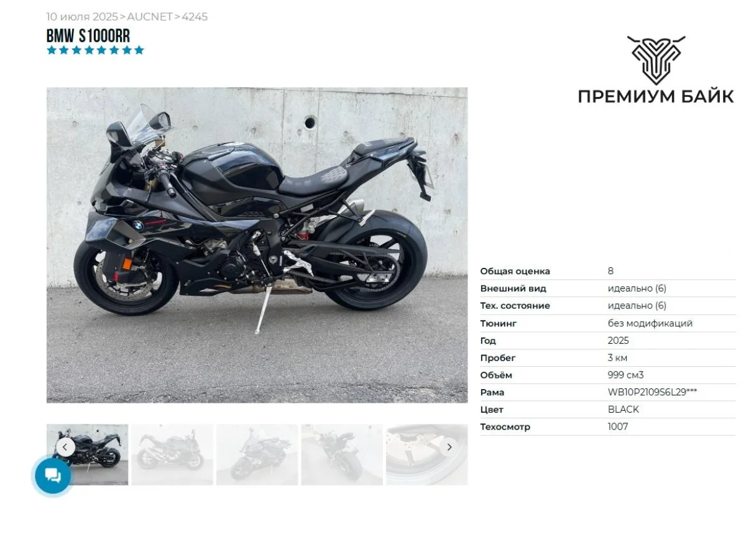
Task: Select the fourth rear-view thumbnail
Action: [342, 454]
